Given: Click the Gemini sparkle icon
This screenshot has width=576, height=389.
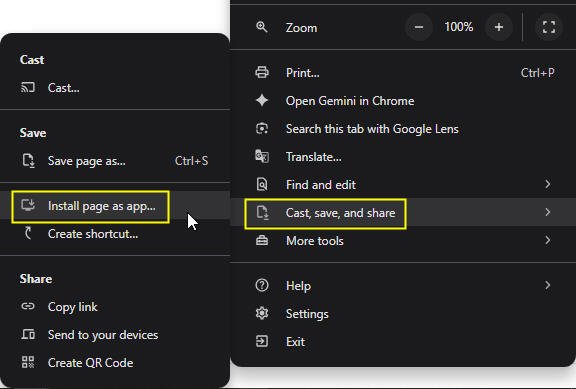Looking at the screenshot, I should click(262, 100).
